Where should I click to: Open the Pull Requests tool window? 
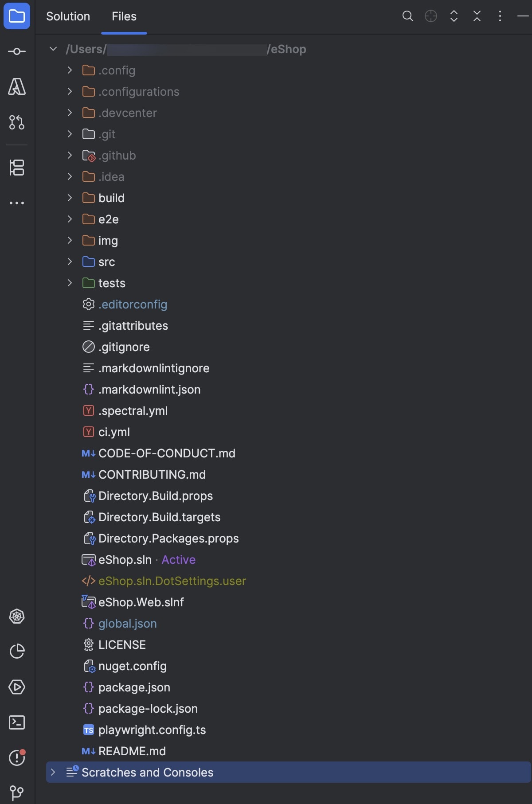17,122
